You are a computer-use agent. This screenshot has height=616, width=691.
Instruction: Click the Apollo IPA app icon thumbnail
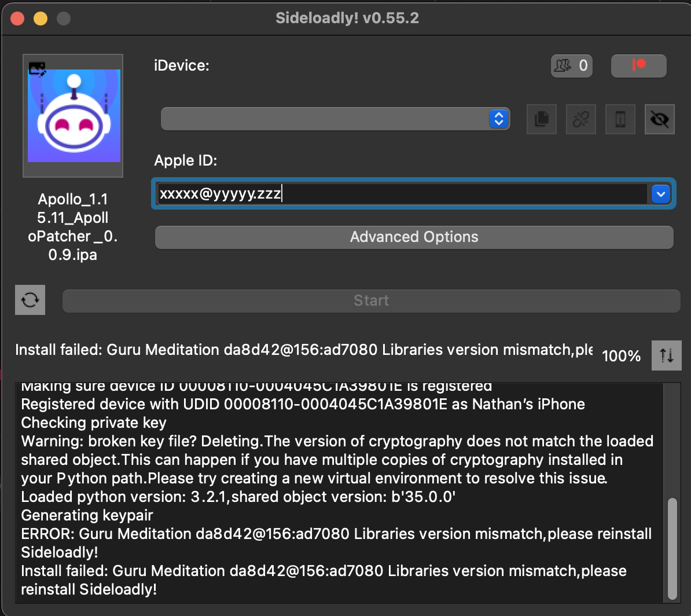[73, 116]
